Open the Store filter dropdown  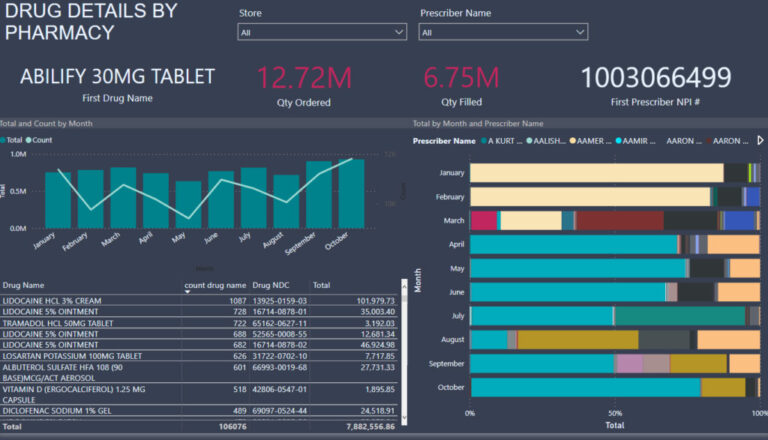coord(321,32)
